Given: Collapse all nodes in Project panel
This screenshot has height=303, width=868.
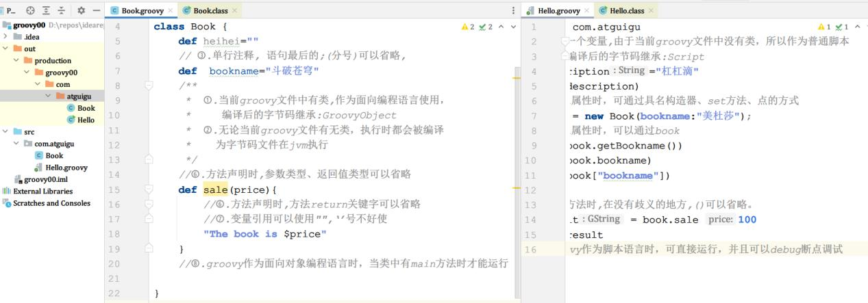Looking at the screenshot, I should (x=61, y=11).
